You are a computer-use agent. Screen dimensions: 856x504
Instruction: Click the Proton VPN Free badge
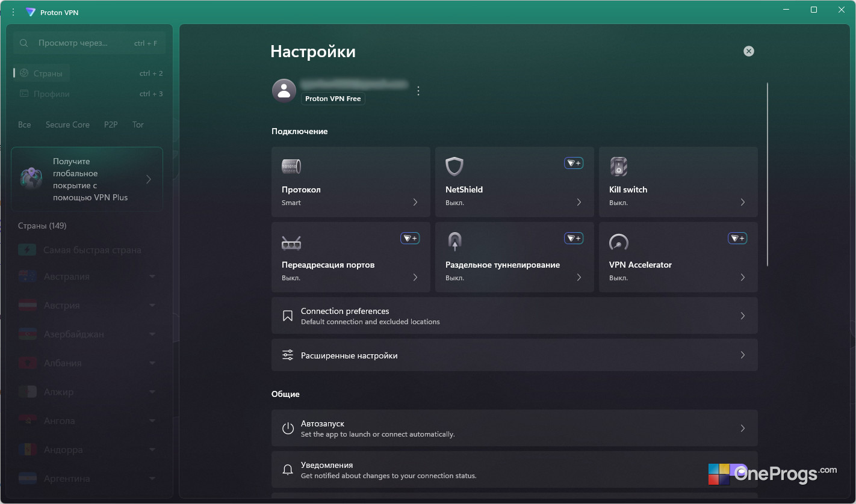pos(333,99)
